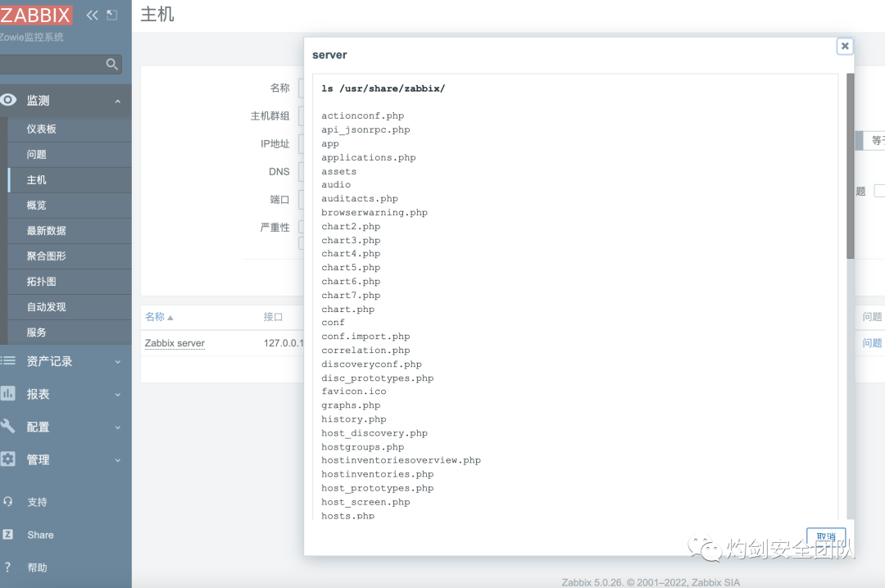The image size is (885, 588).
Task: Collapse the 监测 menu section chevron
Action: click(118, 101)
